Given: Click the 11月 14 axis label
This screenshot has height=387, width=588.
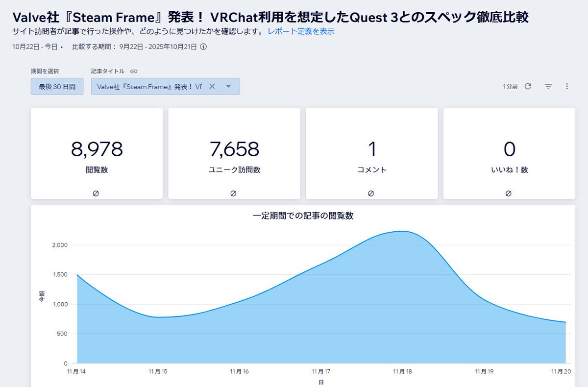Looking at the screenshot, I should click(x=76, y=372).
